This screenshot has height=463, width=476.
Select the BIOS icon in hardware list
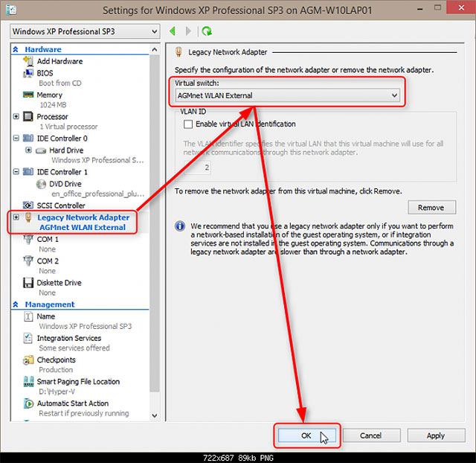pyautogui.click(x=28, y=73)
